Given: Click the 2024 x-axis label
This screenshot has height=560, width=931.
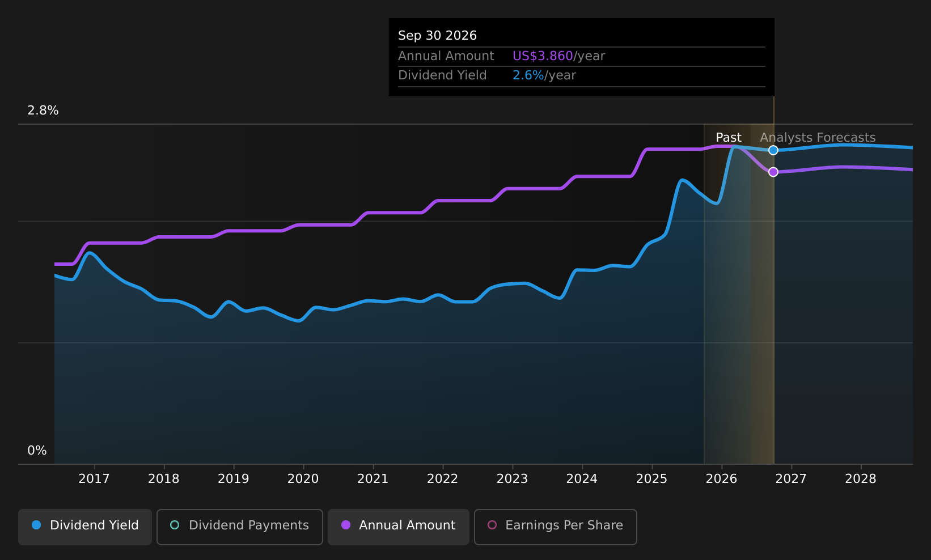Looking at the screenshot, I should pos(582,479).
